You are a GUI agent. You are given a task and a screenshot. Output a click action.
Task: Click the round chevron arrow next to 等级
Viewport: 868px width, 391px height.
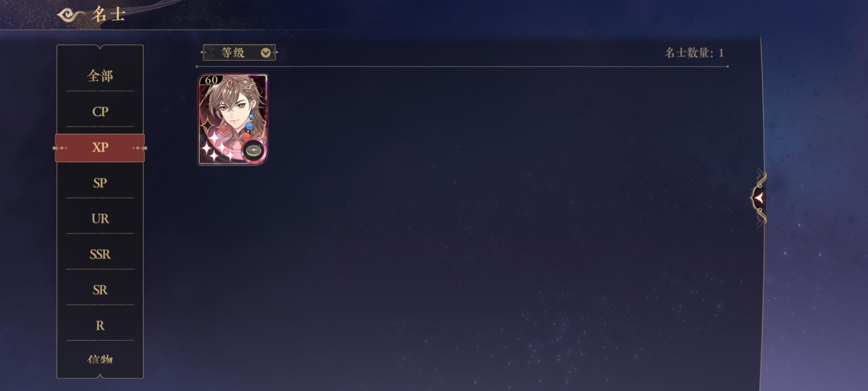click(x=265, y=53)
